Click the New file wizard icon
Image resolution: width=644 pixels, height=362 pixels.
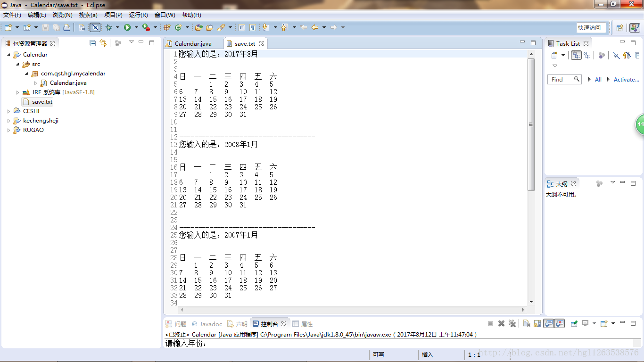click(8, 27)
